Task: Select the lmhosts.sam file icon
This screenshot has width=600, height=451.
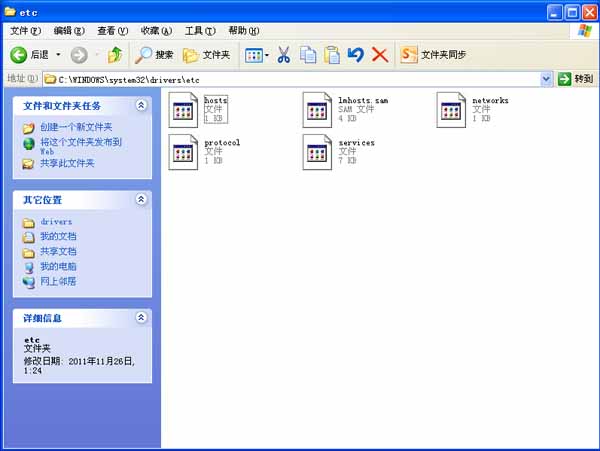Action: pos(317,110)
